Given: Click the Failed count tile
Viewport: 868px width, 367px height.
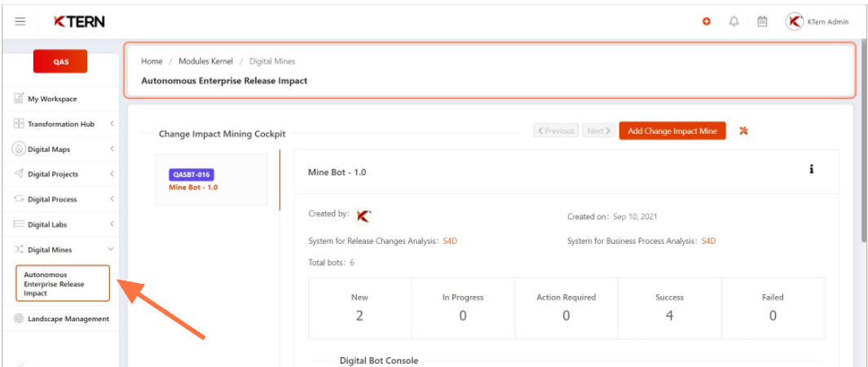Looking at the screenshot, I should (773, 308).
